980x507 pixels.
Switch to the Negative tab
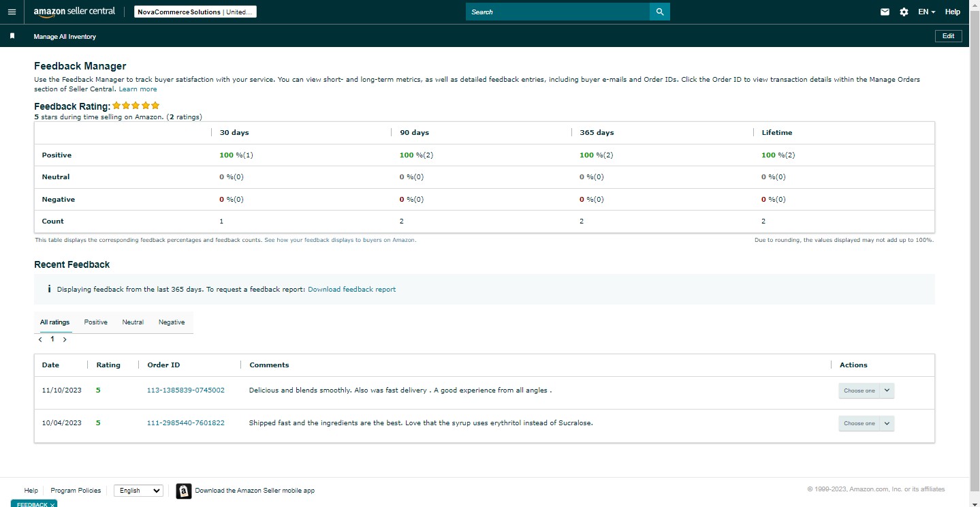point(172,322)
